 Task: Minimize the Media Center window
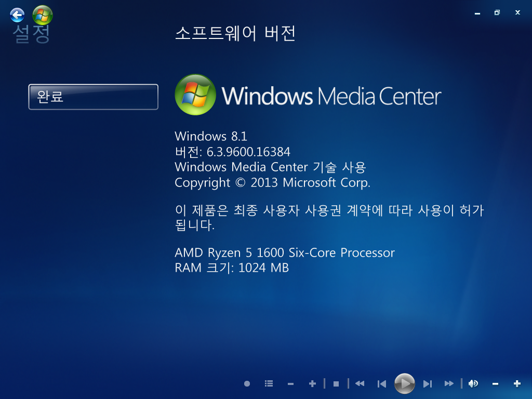(x=477, y=13)
